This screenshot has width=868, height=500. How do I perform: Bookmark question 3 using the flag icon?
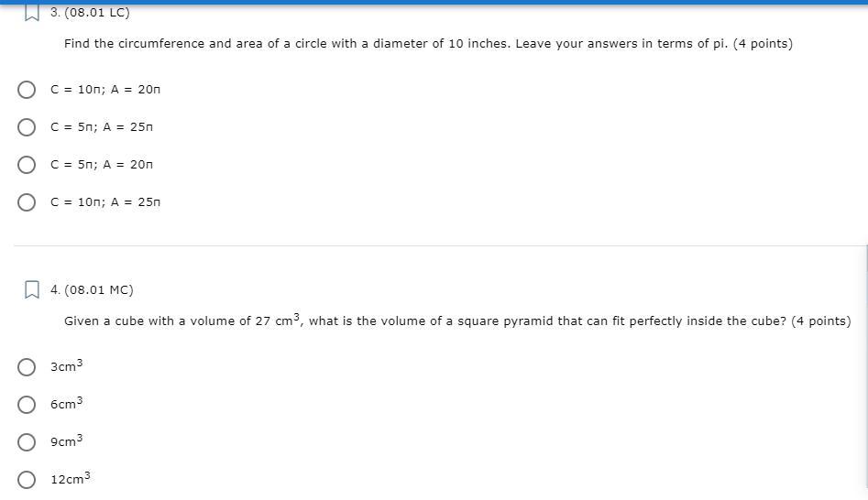tap(32, 12)
